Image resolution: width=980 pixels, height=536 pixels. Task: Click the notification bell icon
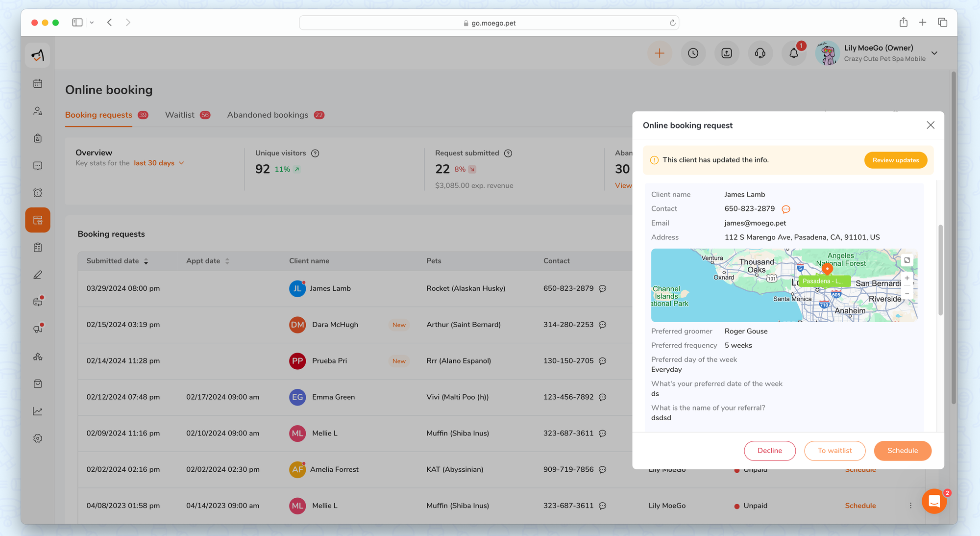click(x=794, y=53)
